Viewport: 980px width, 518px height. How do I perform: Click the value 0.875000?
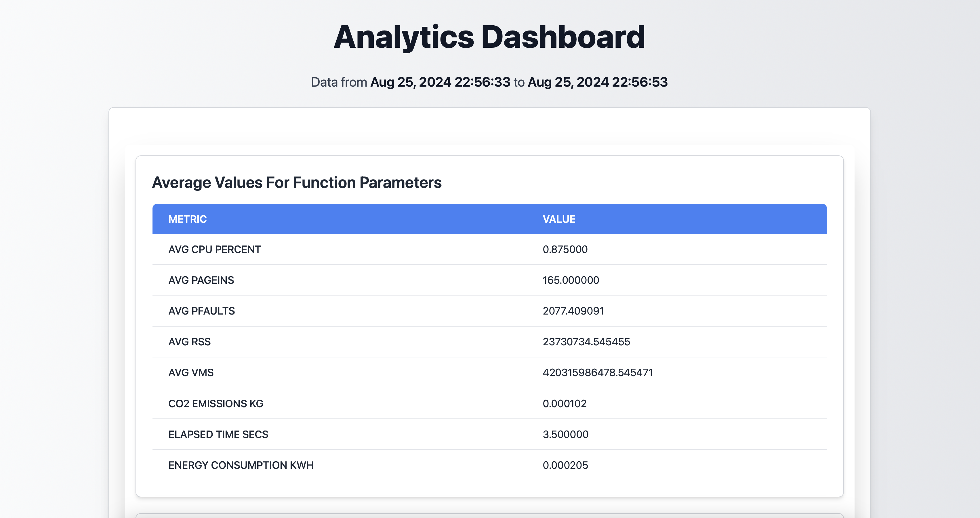coord(565,249)
